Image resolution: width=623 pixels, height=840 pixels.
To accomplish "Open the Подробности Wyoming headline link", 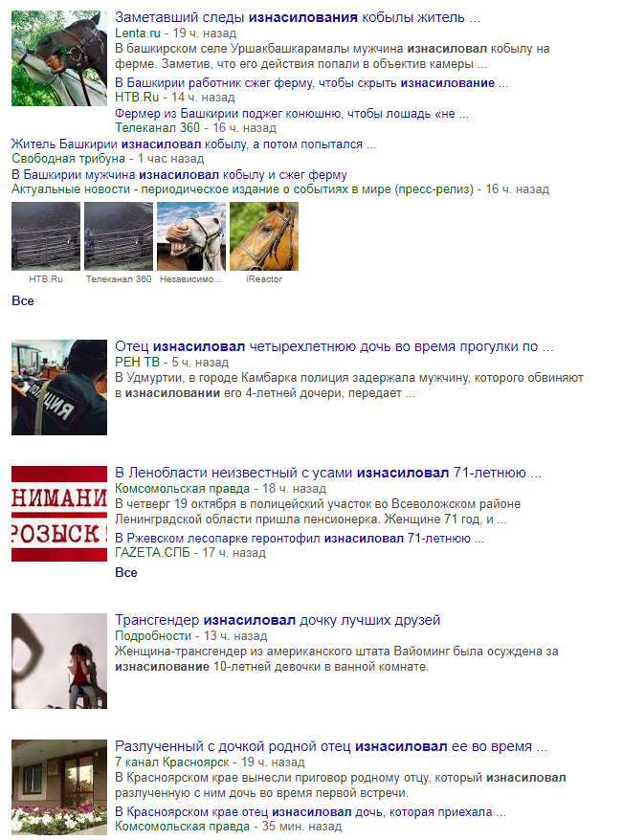I will pyautogui.click(x=278, y=620).
